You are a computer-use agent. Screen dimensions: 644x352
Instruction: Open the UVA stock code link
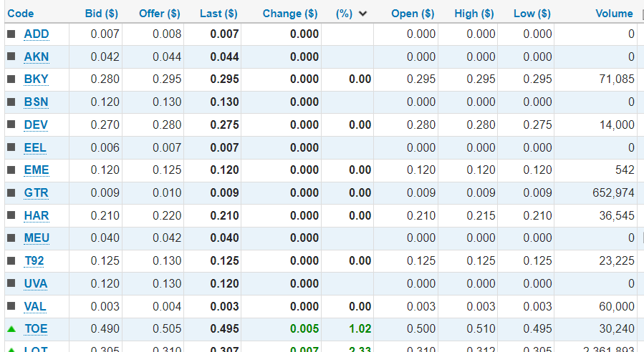point(36,284)
